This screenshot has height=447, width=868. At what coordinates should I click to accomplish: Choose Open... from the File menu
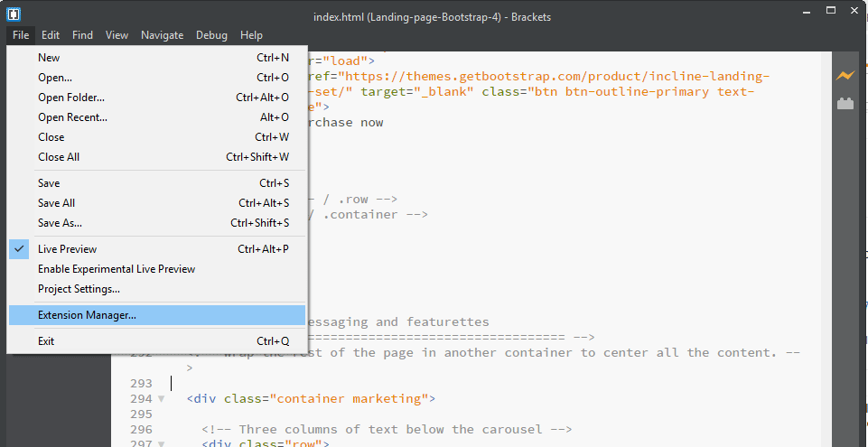[158, 78]
